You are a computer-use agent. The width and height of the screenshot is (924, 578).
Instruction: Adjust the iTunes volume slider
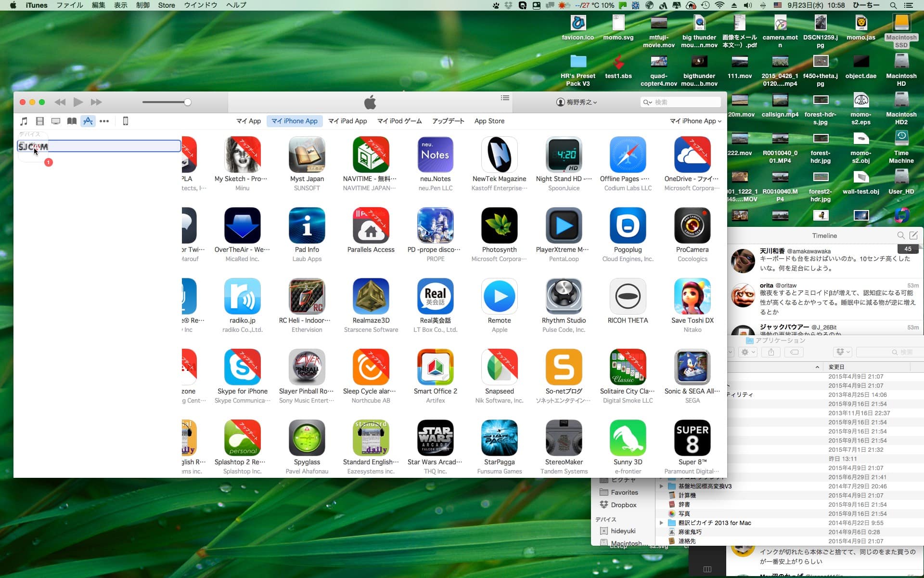tap(187, 102)
